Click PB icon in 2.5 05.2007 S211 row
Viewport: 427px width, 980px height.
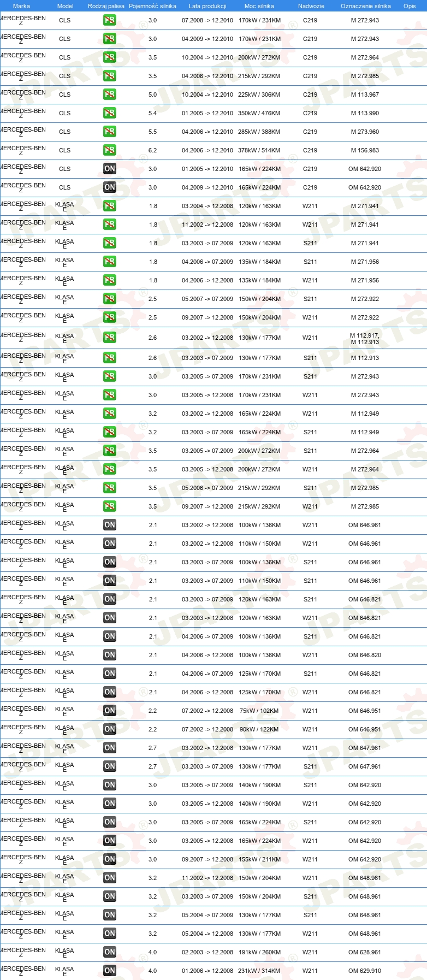tap(109, 299)
